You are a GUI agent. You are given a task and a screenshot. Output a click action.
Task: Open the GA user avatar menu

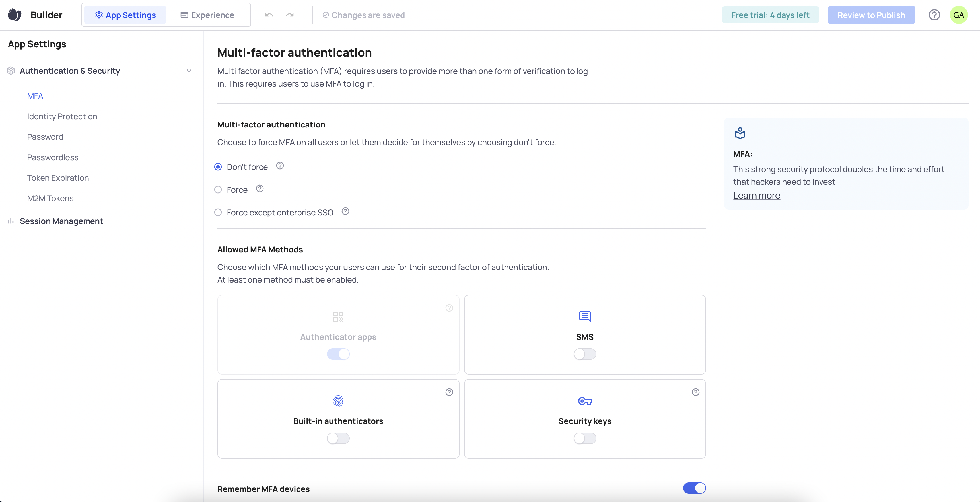pos(958,15)
